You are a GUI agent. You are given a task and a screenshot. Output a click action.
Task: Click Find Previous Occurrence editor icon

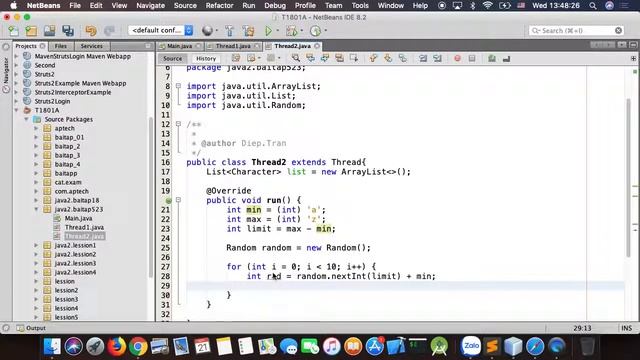point(310,59)
